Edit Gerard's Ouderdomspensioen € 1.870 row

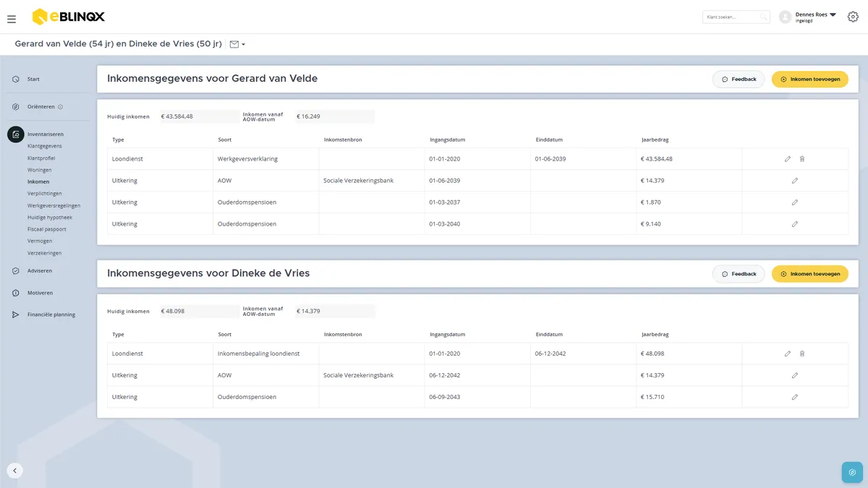(795, 202)
